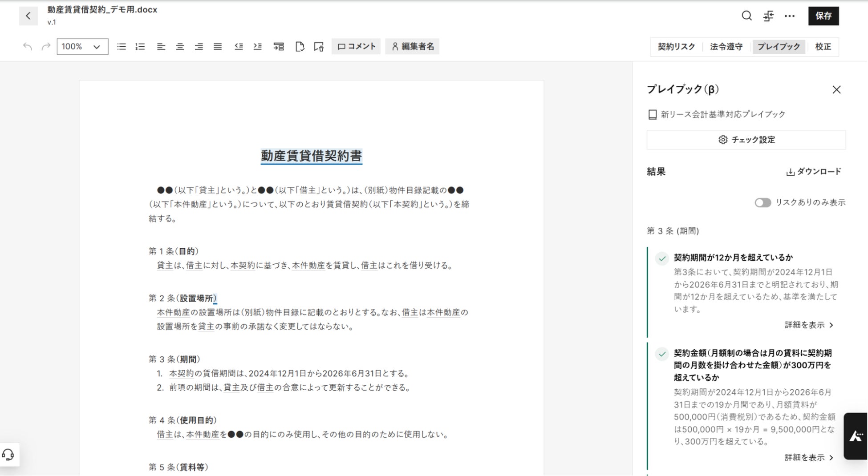Increase indent with toolbar icon

pyautogui.click(x=258, y=46)
